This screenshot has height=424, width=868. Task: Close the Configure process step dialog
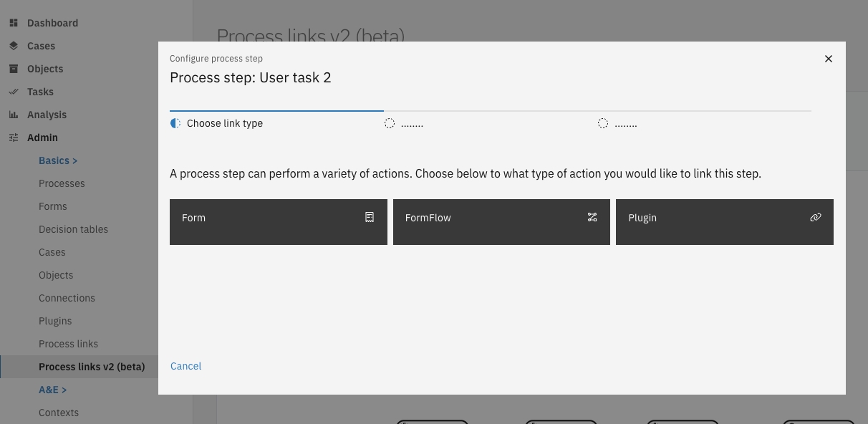click(x=829, y=59)
